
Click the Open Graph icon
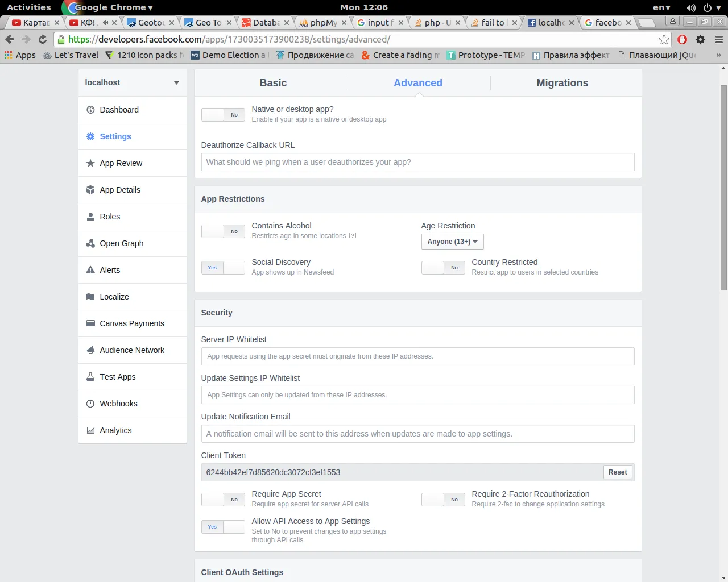(90, 243)
